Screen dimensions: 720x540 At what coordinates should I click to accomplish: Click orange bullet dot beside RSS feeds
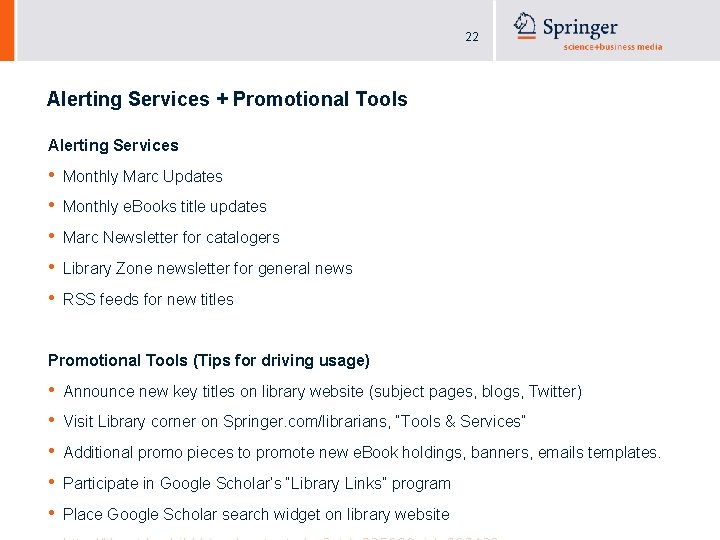(x=51, y=298)
